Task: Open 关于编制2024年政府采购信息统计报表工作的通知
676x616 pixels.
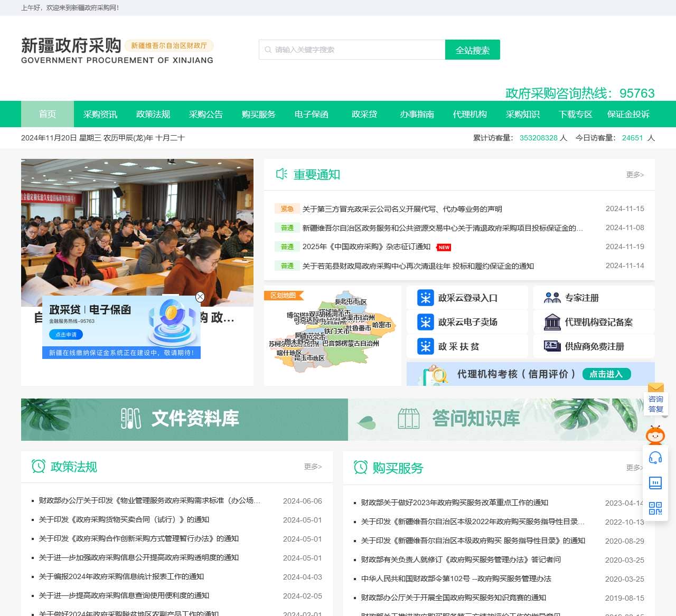Action: tap(121, 576)
